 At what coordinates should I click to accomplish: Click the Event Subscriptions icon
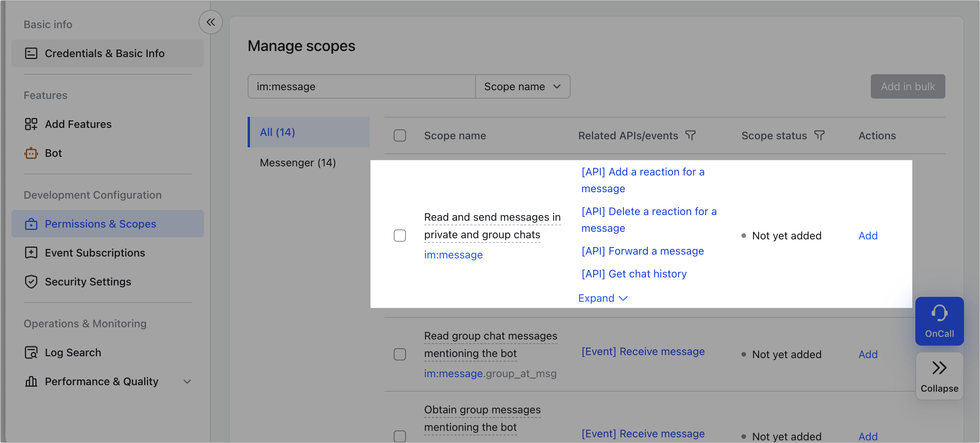[x=31, y=253]
